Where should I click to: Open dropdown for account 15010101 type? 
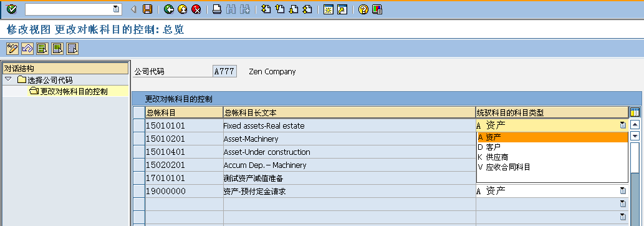623,125
